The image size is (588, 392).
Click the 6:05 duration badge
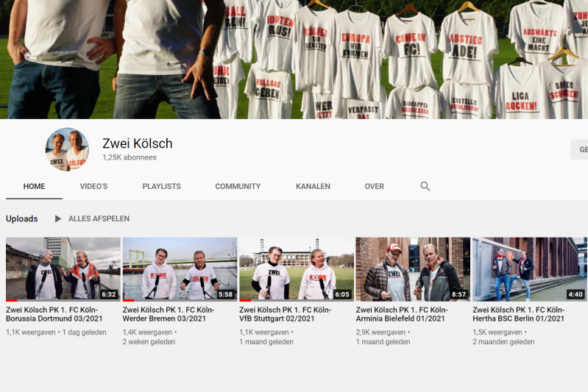342,294
